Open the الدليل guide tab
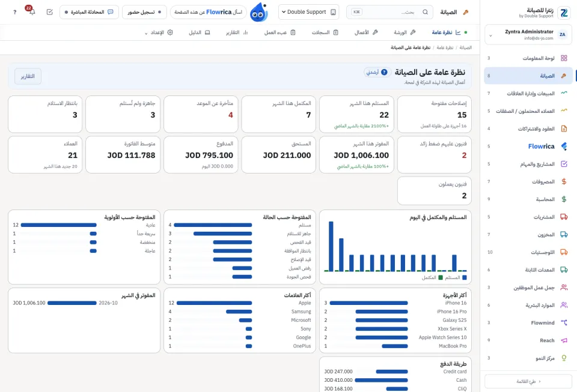The image size is (577, 392). point(199,32)
